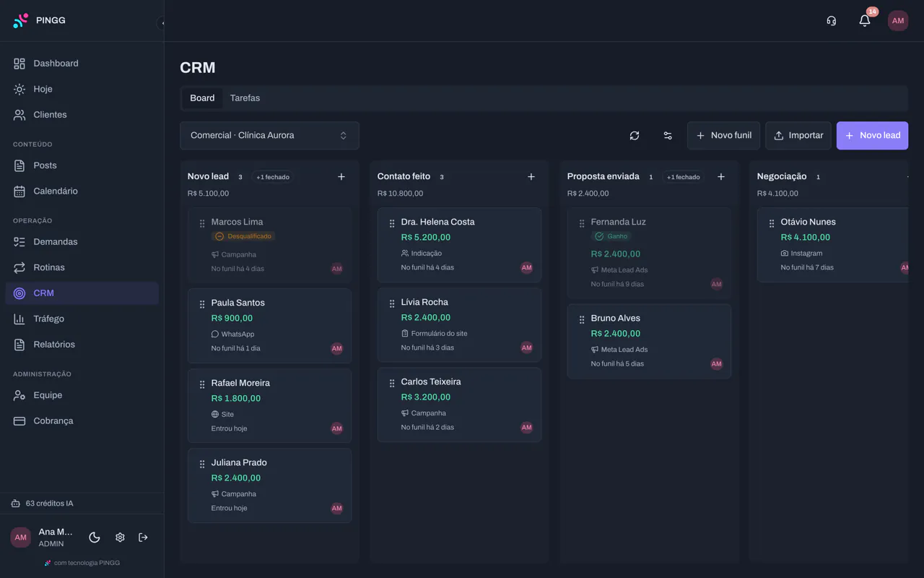
Task: Create a lead with Novo lead button
Action: point(873,136)
